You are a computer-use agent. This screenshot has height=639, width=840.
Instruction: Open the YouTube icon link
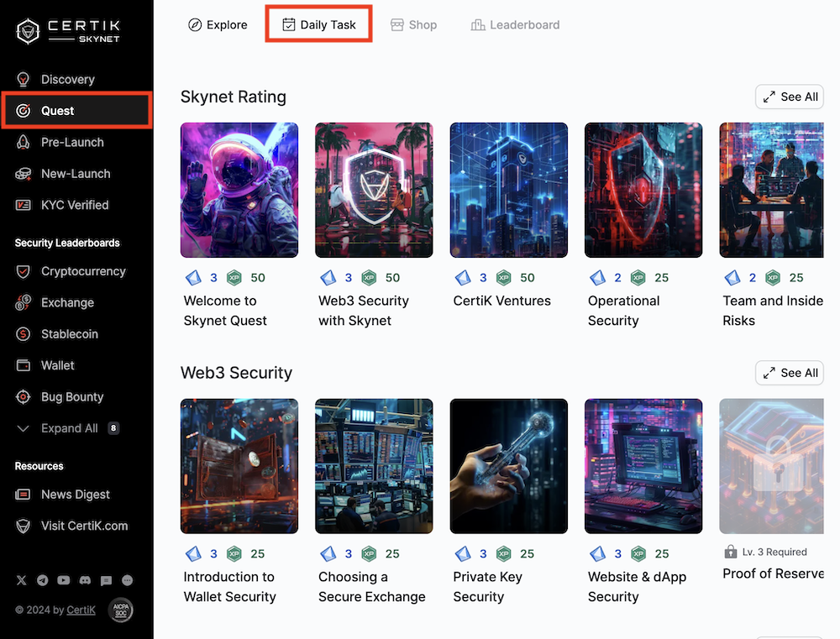pyautogui.click(x=64, y=580)
